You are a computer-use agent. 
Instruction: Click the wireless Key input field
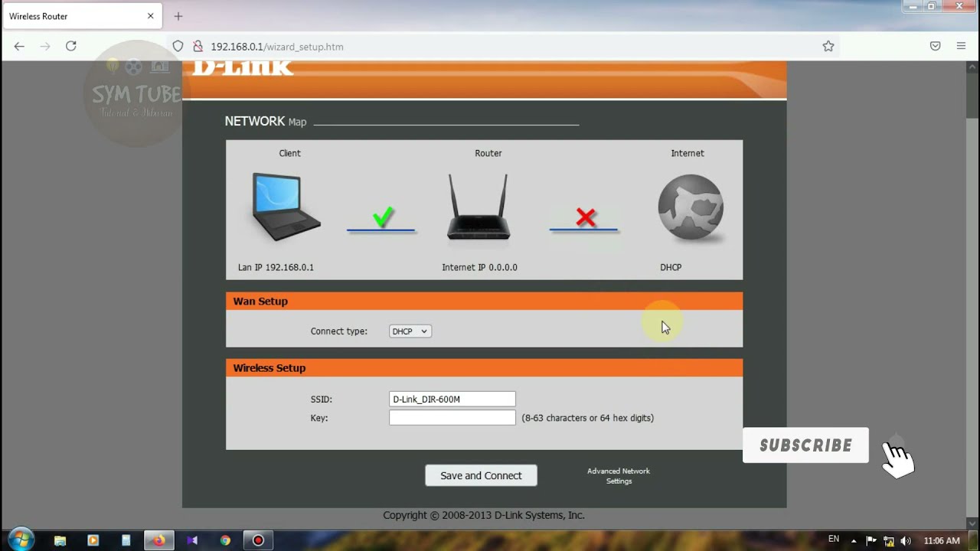[x=452, y=418]
